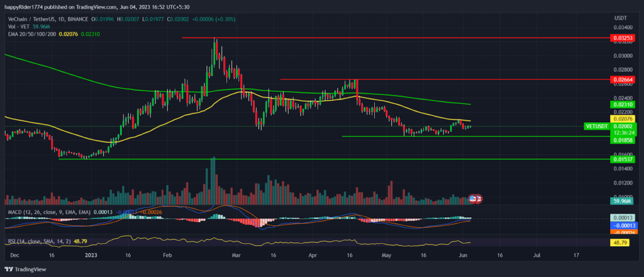
Task: Click the 59.96M volume label on the axis
Action: pos(623,201)
